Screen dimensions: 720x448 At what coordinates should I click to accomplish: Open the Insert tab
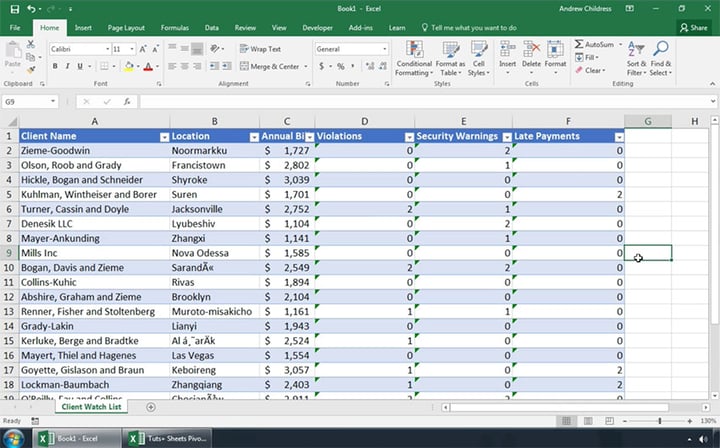83,28
